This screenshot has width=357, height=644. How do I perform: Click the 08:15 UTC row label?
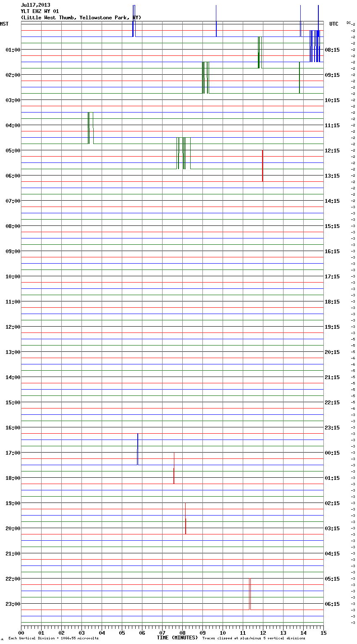click(332, 50)
